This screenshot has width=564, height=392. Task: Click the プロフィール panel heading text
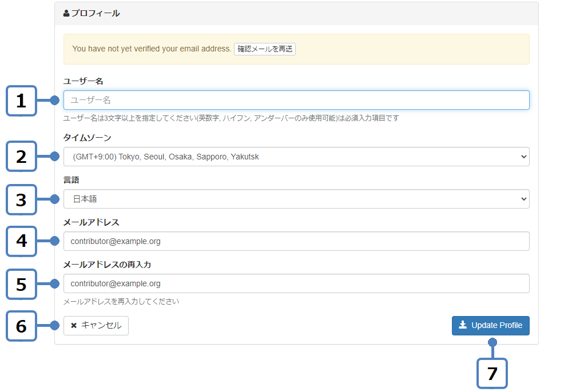pos(96,13)
